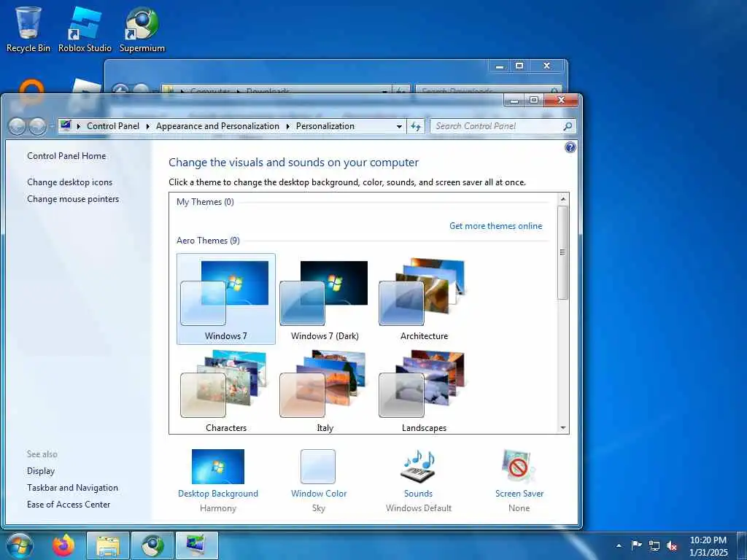Select the Italy theme

[325, 391]
